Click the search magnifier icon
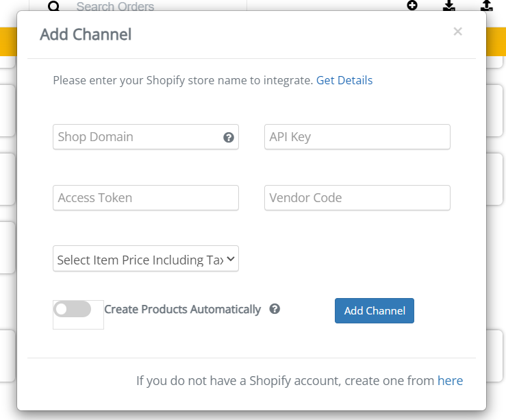The width and height of the screenshot is (506, 420). tap(54, 5)
